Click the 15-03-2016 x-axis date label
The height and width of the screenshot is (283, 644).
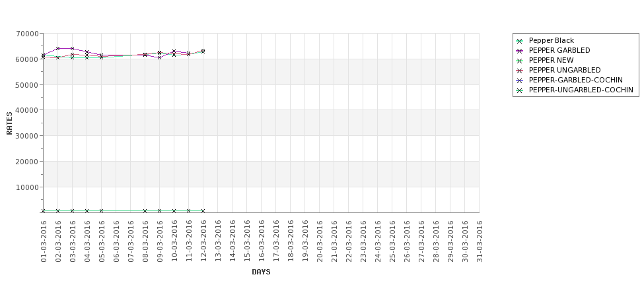coord(247,241)
